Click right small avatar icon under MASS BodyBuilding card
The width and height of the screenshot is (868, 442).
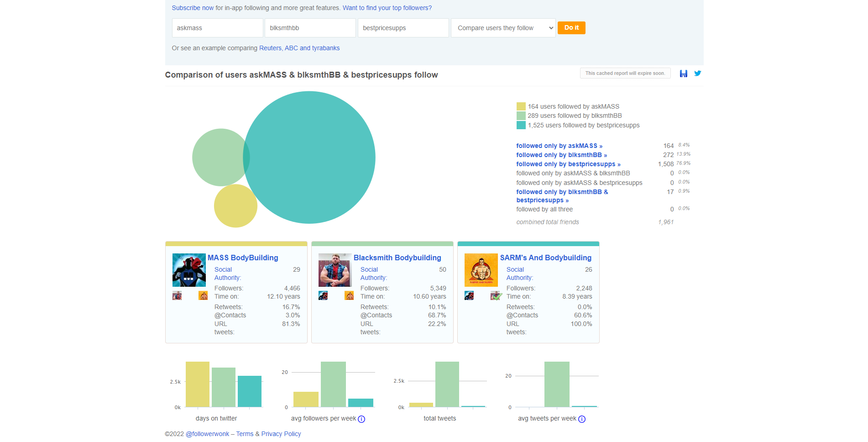point(203,295)
